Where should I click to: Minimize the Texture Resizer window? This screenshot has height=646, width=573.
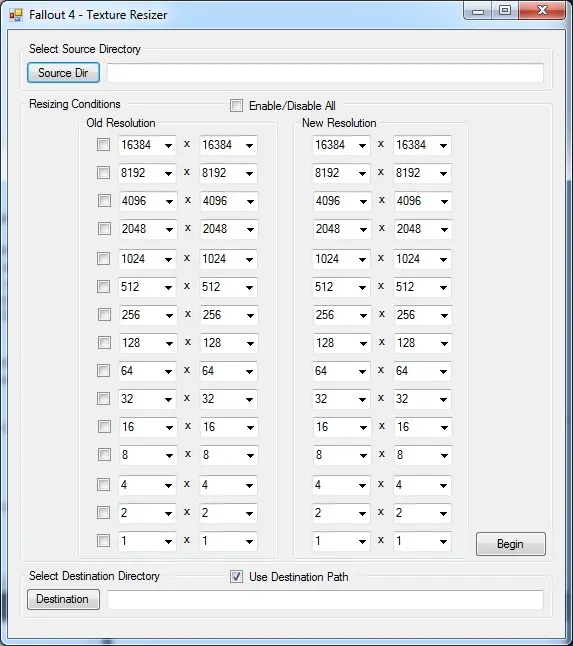click(478, 11)
